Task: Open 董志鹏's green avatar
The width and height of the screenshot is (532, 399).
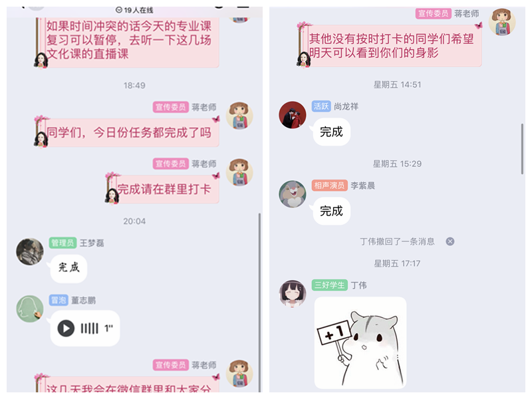Action: 30,309
